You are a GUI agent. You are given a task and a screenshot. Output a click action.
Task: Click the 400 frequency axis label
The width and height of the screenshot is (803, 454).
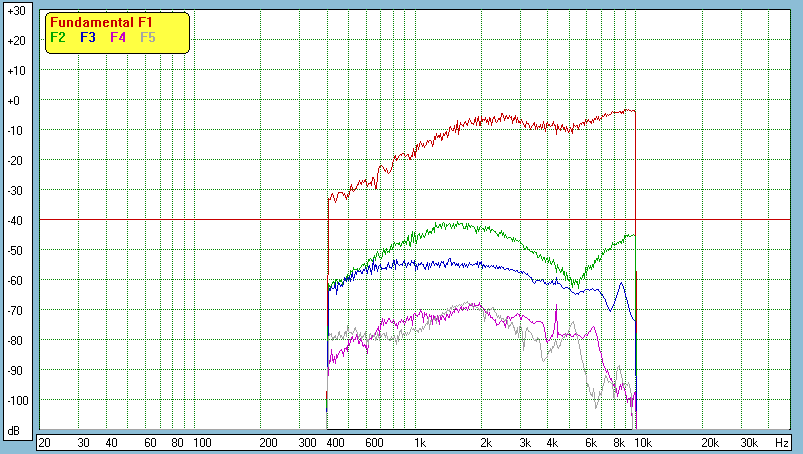click(333, 441)
